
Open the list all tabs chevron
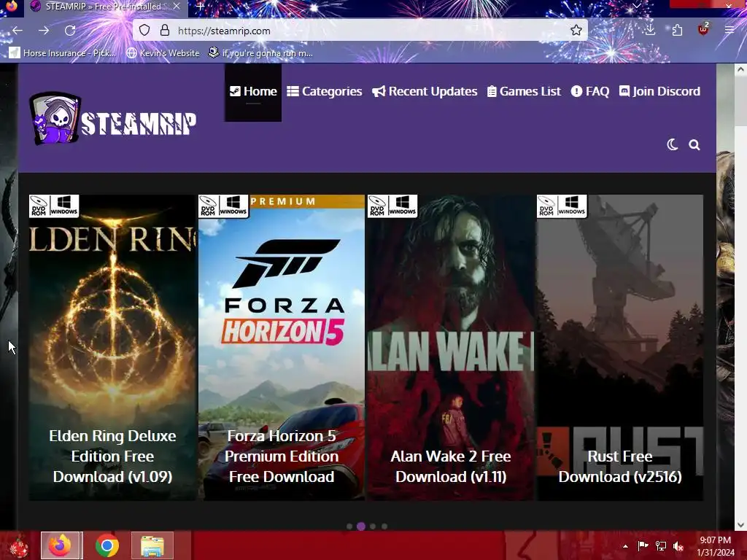[636, 6]
